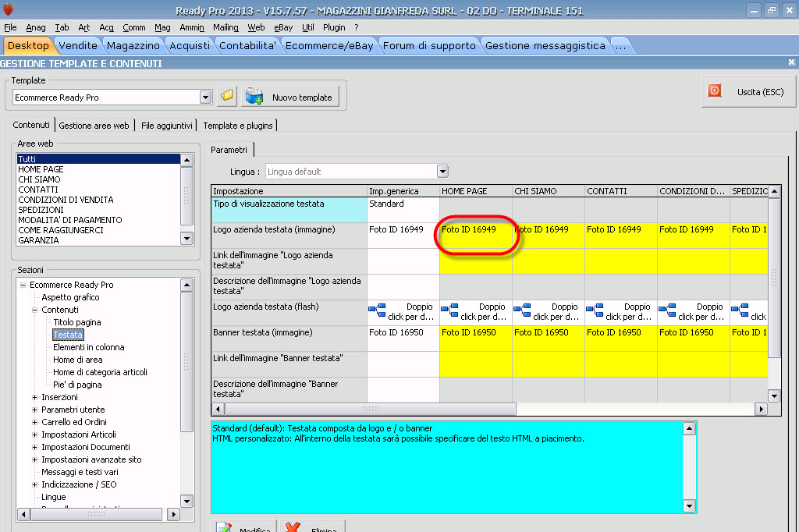Image resolution: width=799 pixels, height=532 pixels.
Task: Open the Vendite main tab
Action: 78,45
